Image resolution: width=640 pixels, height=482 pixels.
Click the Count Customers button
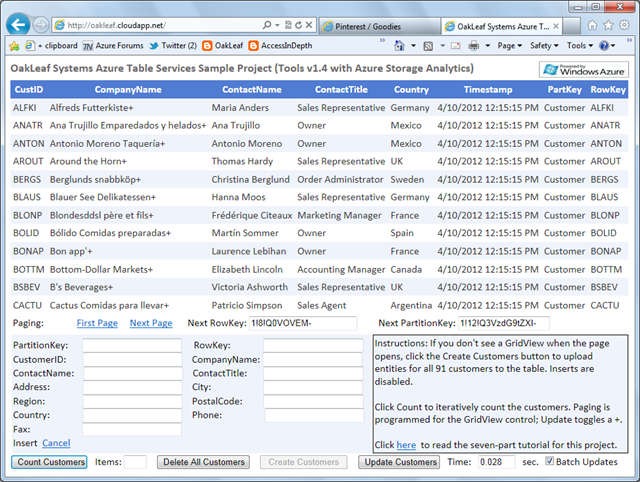point(51,462)
